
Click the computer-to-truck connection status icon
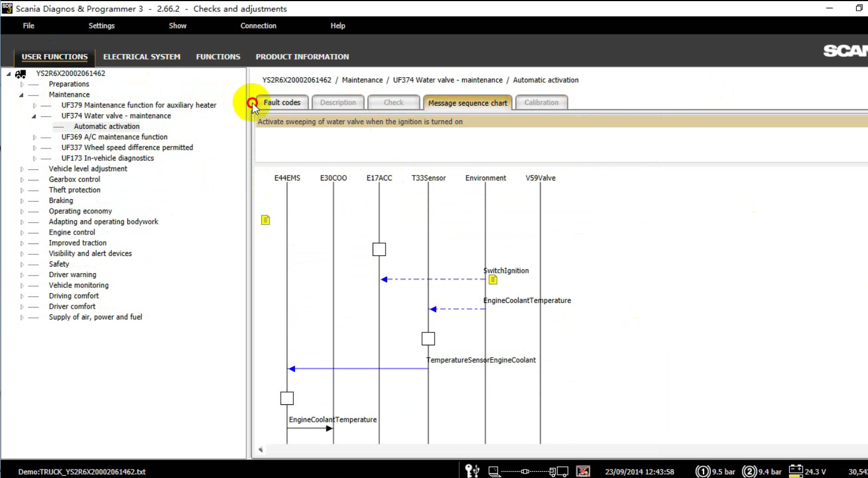528,471
